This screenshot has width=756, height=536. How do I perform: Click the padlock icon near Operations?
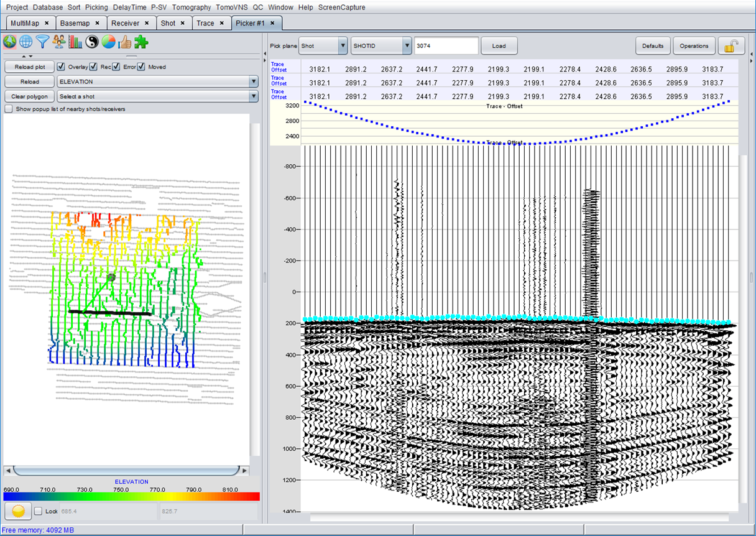coord(732,45)
